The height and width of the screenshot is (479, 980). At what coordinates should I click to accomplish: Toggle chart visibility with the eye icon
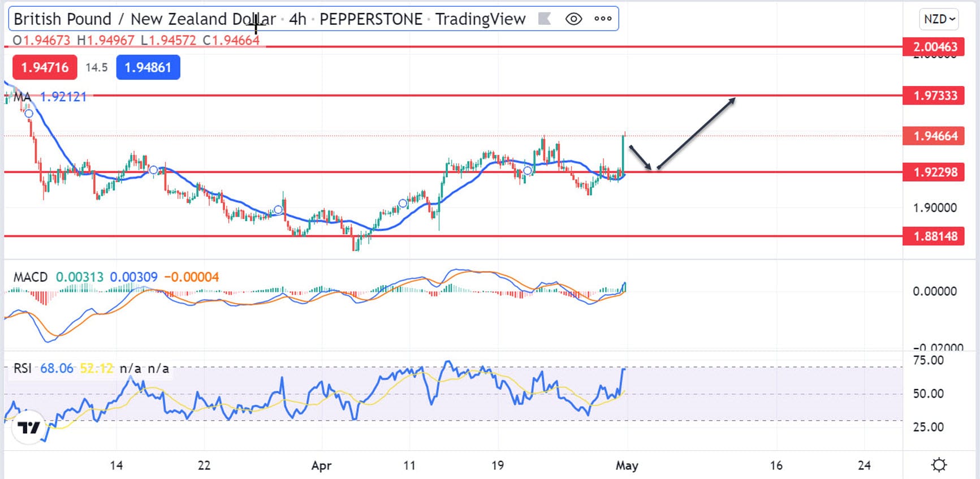pos(573,19)
